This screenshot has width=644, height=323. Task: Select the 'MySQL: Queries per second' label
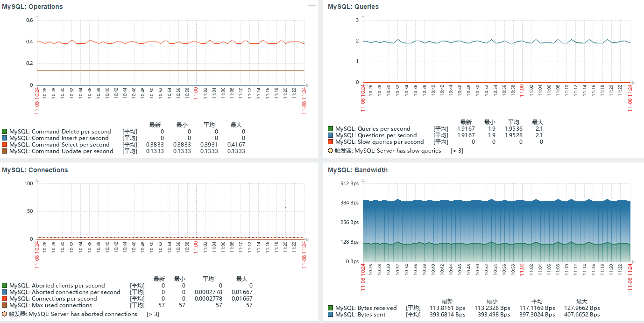[x=373, y=129]
